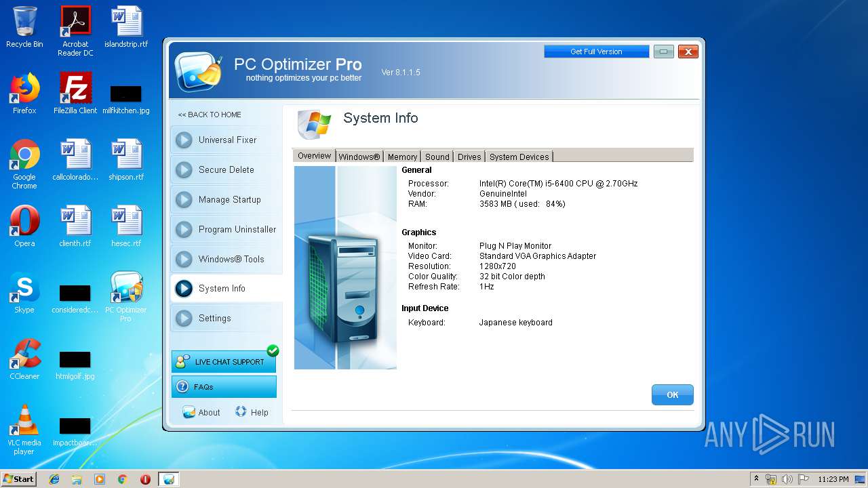The image size is (868, 488).
Task: Open Universal Fixer from the sidebar
Action: point(226,140)
